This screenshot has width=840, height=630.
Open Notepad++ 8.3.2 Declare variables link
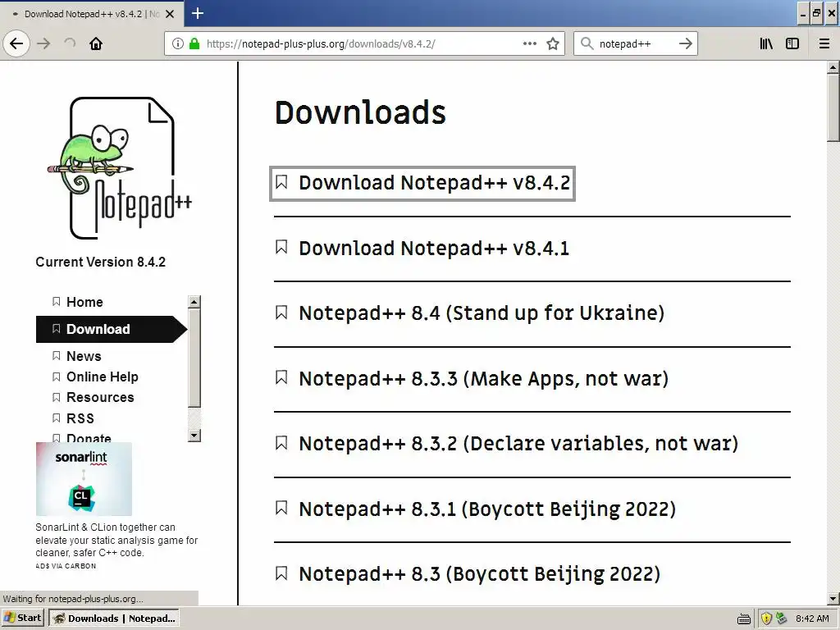coord(518,444)
